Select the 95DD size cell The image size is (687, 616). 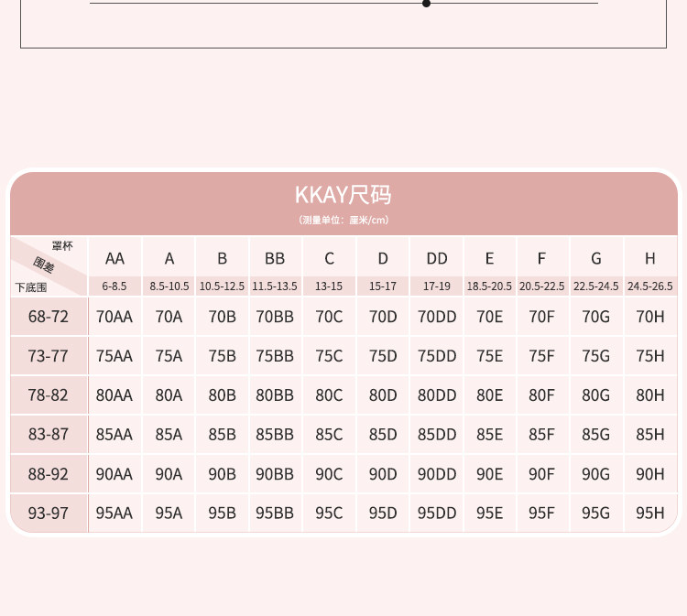(x=437, y=513)
